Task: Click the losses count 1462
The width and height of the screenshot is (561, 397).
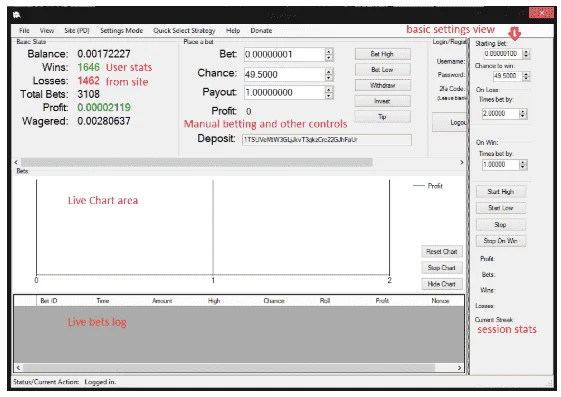Action: point(88,81)
